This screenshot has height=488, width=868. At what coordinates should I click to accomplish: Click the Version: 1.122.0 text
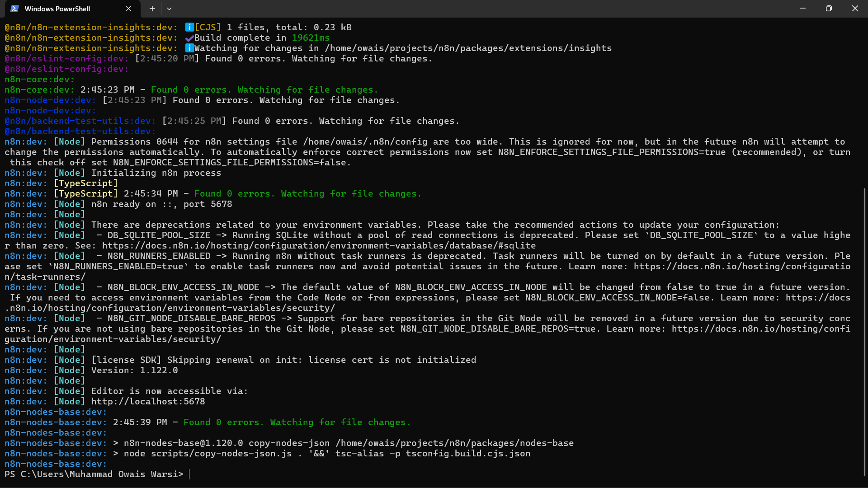(x=135, y=371)
